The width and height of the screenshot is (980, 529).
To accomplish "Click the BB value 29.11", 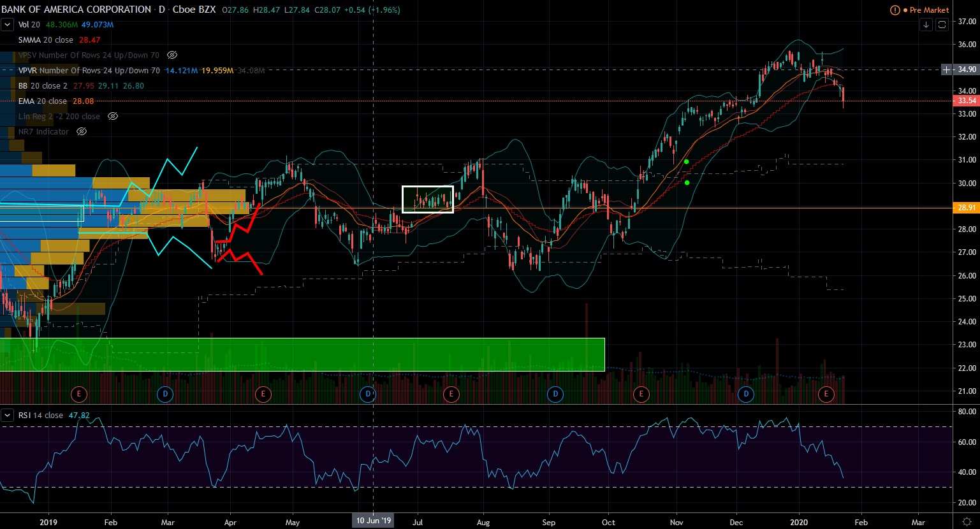I will [108, 86].
